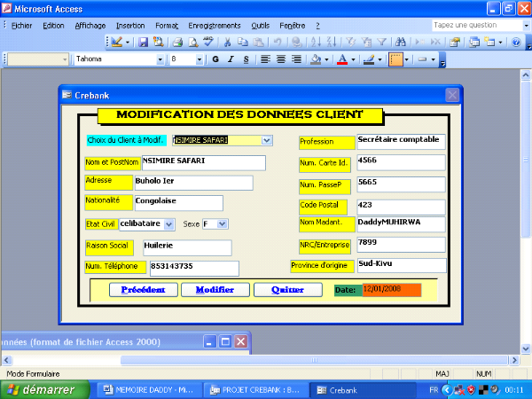
Task: Click the Apply Filter funnel icon
Action: 381,42
